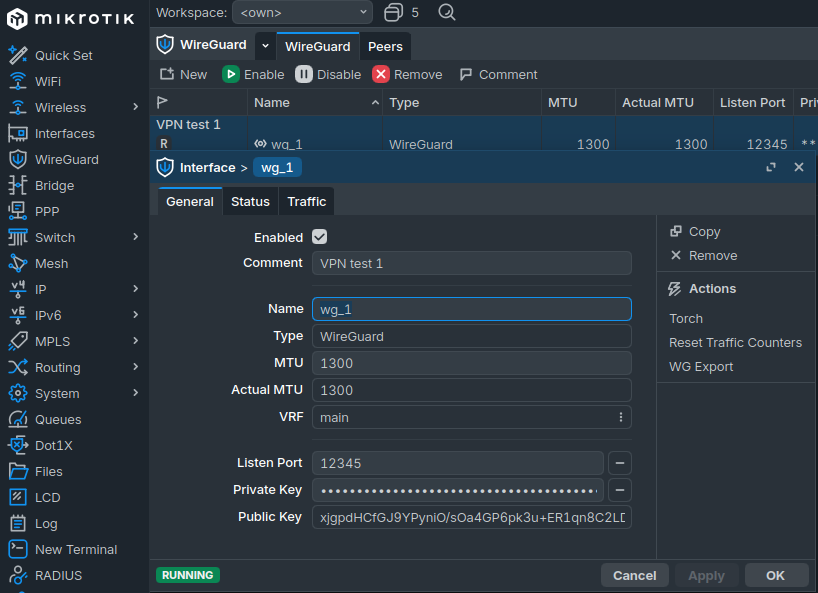Viewport: 818px width, 593px height.
Task: Collapse Private Key field with minus button
Action: [620, 490]
